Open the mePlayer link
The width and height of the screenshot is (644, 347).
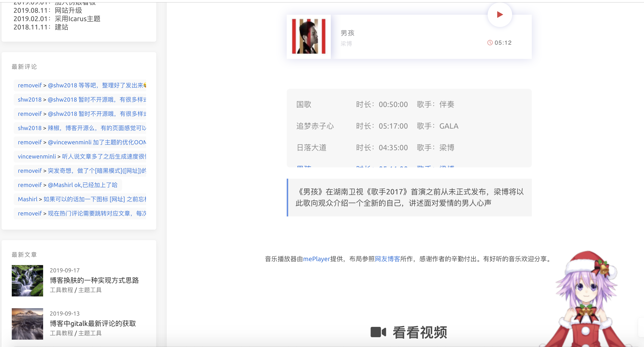coord(317,259)
